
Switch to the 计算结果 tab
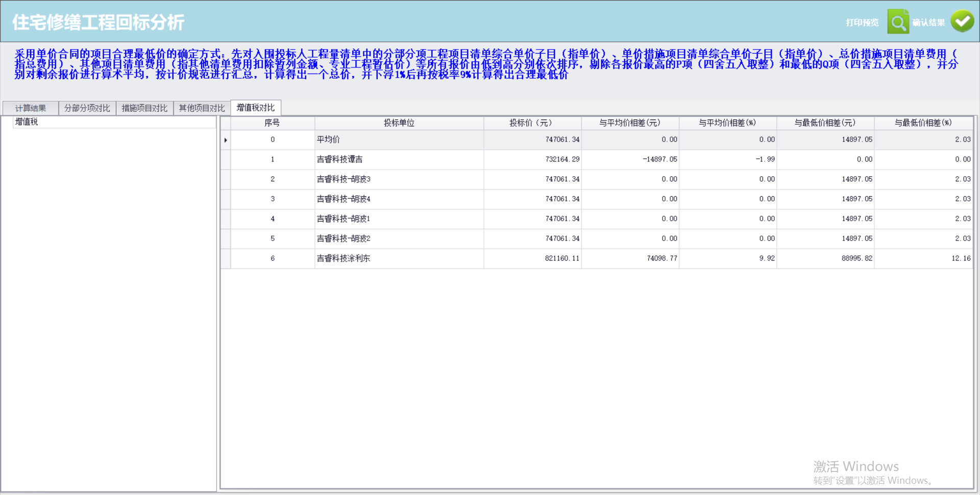(x=31, y=108)
